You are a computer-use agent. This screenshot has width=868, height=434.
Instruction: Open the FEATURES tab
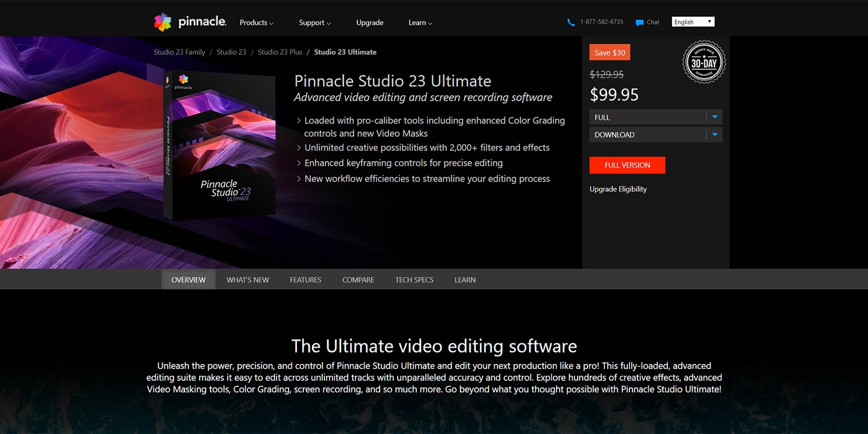coord(305,279)
